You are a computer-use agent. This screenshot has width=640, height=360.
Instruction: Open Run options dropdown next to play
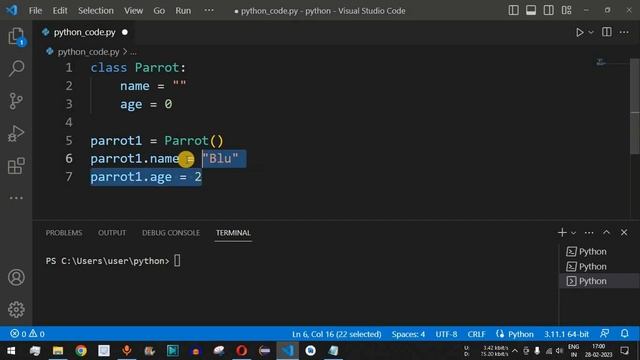pos(591,32)
